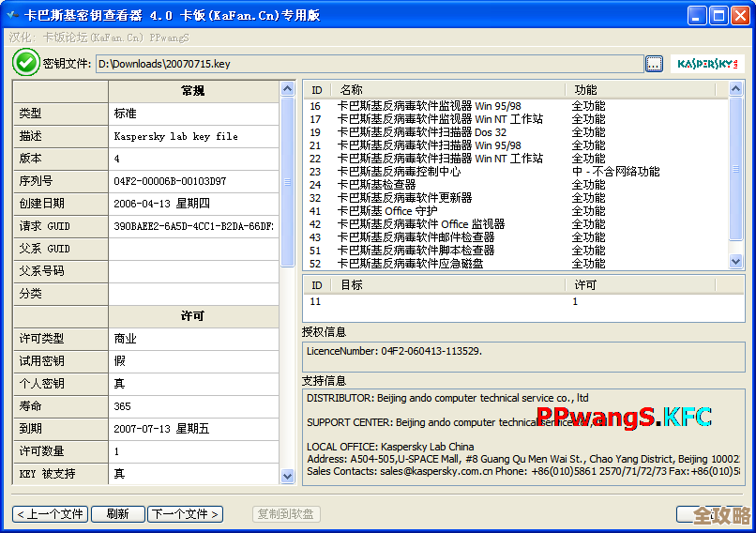Click the Sales Contacts email line
Screen dimensions: 756x533
click(x=523, y=471)
